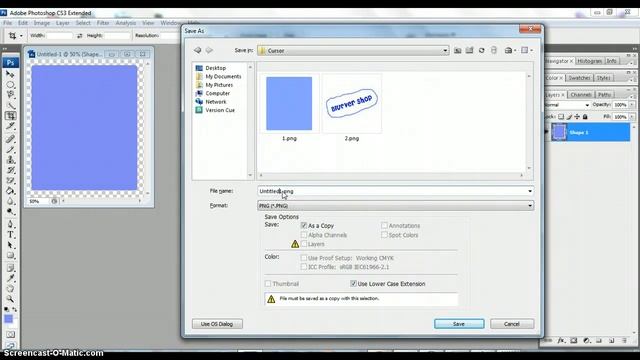Open the layer blend mode Normal dropdown
Screen dimensions: 640x360
[x=567, y=105]
